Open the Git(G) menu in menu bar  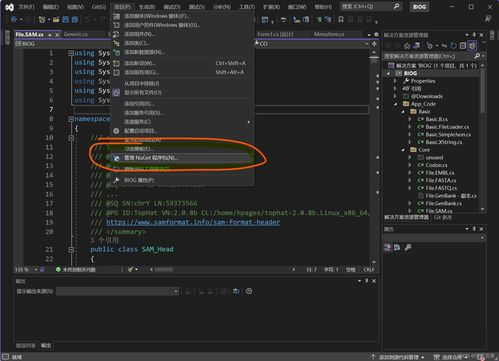(99, 7)
